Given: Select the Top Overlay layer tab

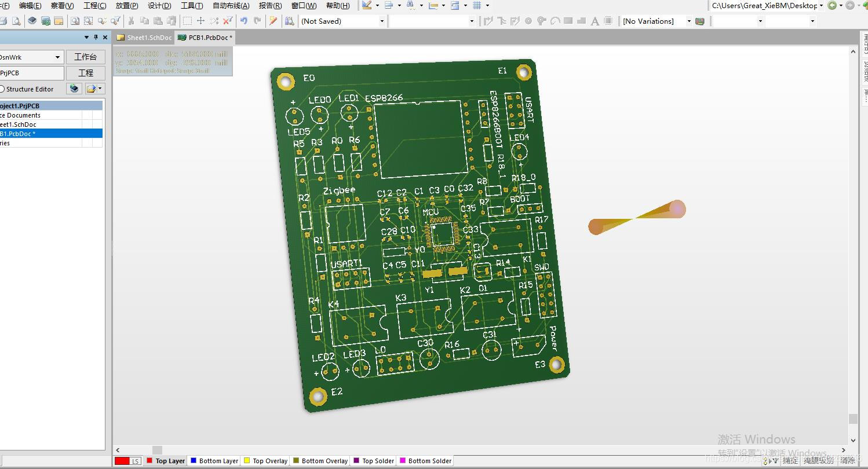Looking at the screenshot, I should pyautogui.click(x=266, y=461).
